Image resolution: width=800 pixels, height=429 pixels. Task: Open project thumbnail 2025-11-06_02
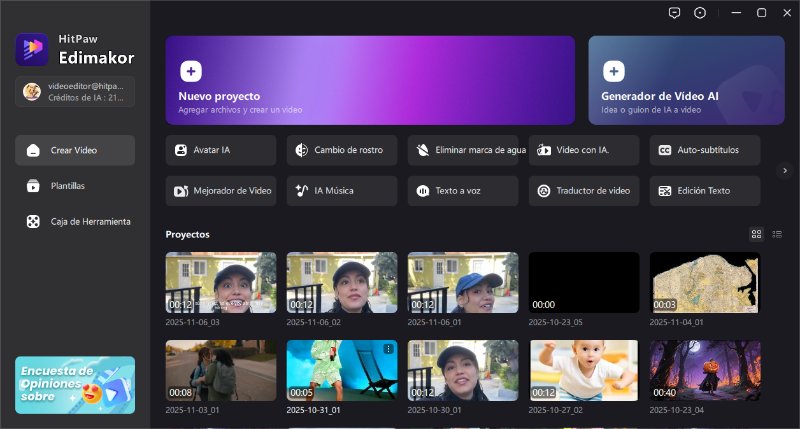tap(342, 282)
